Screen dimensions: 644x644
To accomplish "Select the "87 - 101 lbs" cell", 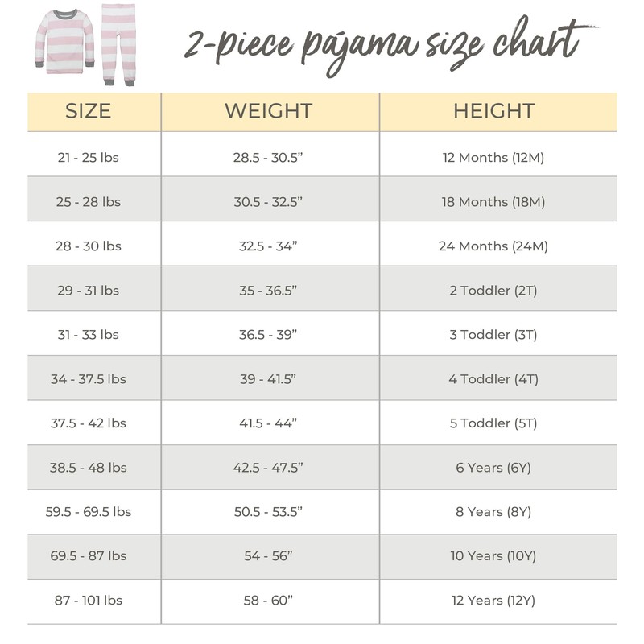I will [89, 601].
